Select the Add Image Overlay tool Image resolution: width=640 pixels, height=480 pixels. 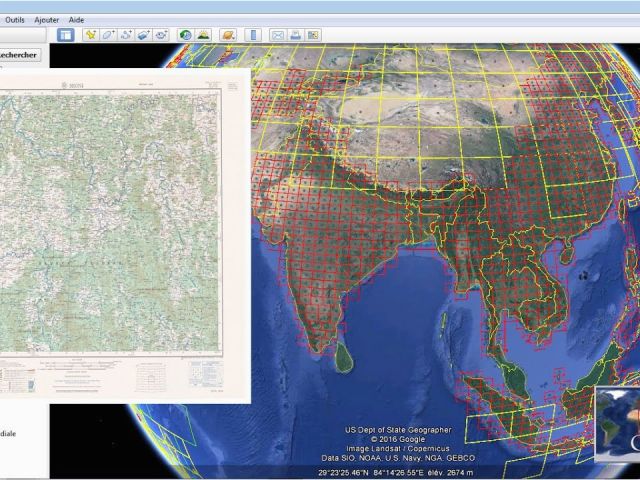[144, 35]
